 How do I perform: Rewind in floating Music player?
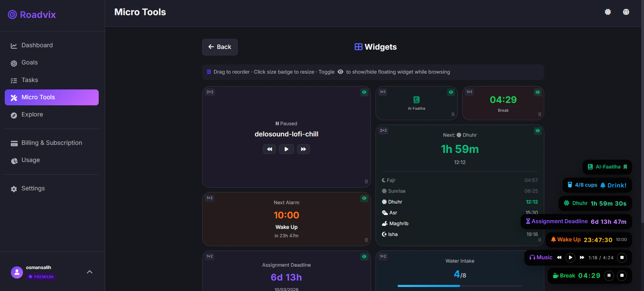559,258
